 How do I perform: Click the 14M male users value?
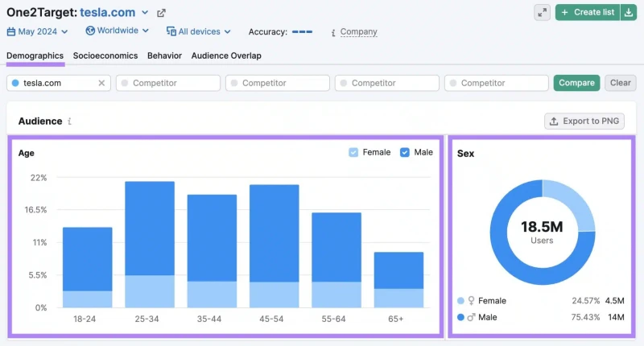[x=616, y=317]
